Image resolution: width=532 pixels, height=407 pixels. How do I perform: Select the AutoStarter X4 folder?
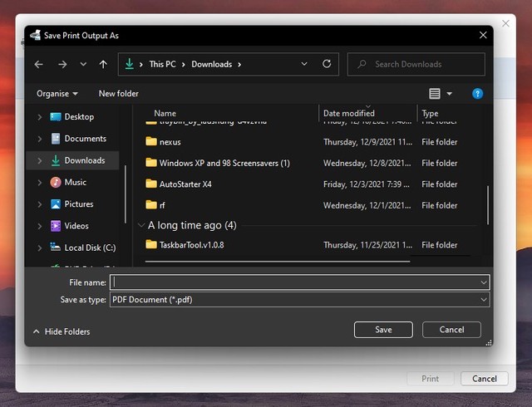click(185, 184)
